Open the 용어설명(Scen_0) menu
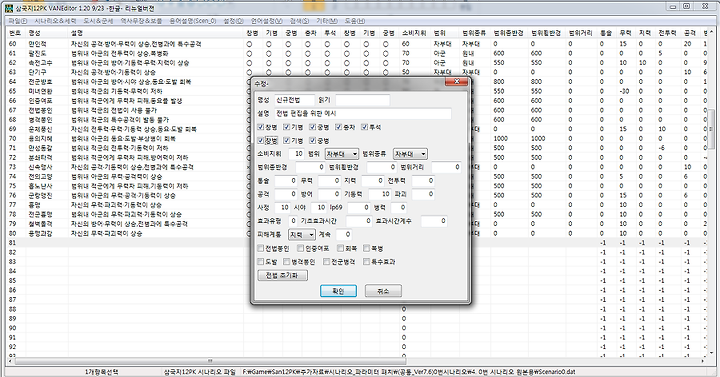720x377 pixels. [x=192, y=21]
